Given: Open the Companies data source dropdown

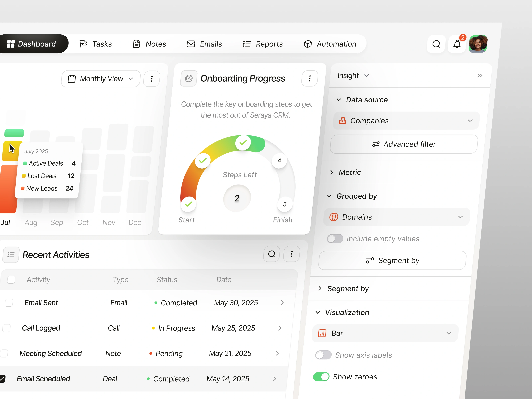Looking at the screenshot, I should click(406, 121).
